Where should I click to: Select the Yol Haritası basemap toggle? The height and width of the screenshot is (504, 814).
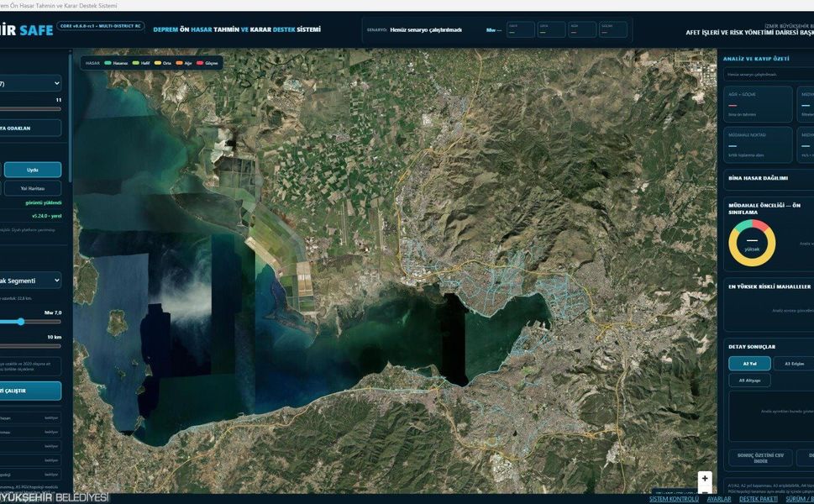click(x=33, y=188)
